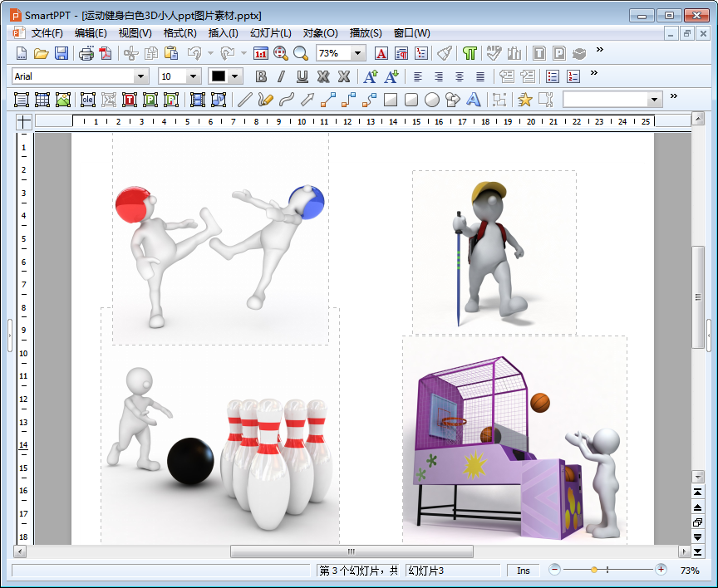
Task: Open the 插入(I) menu
Action: pos(223,33)
